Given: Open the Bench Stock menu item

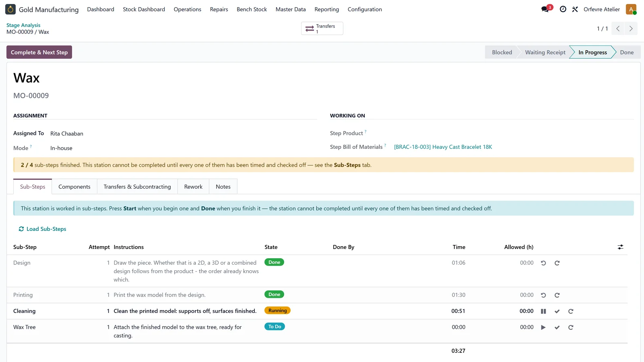Looking at the screenshot, I should click(252, 9).
